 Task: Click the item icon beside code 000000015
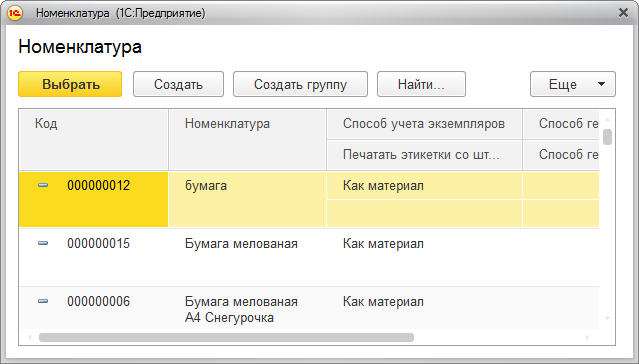coord(43,243)
